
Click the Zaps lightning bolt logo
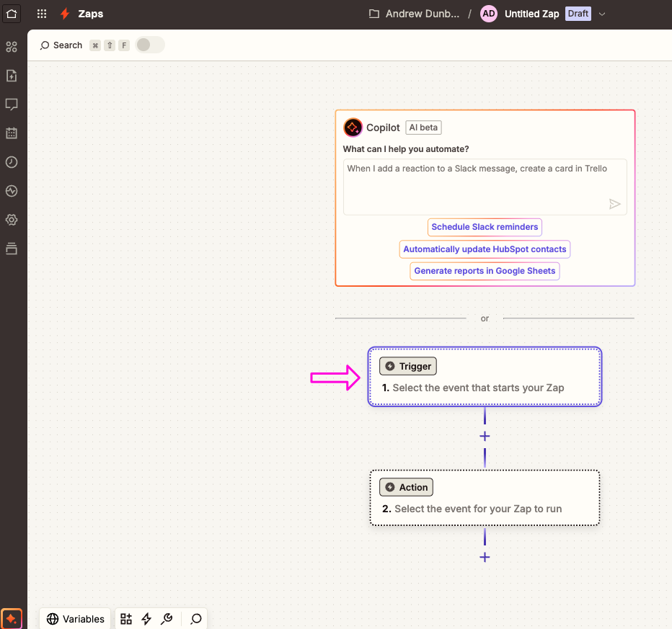click(65, 14)
